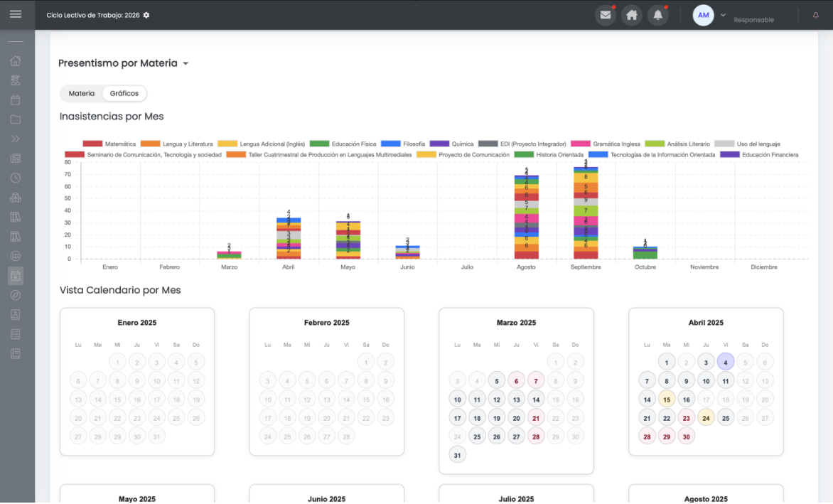Click the Responsable role label
Viewport: 833px width, 504px height.
click(754, 20)
